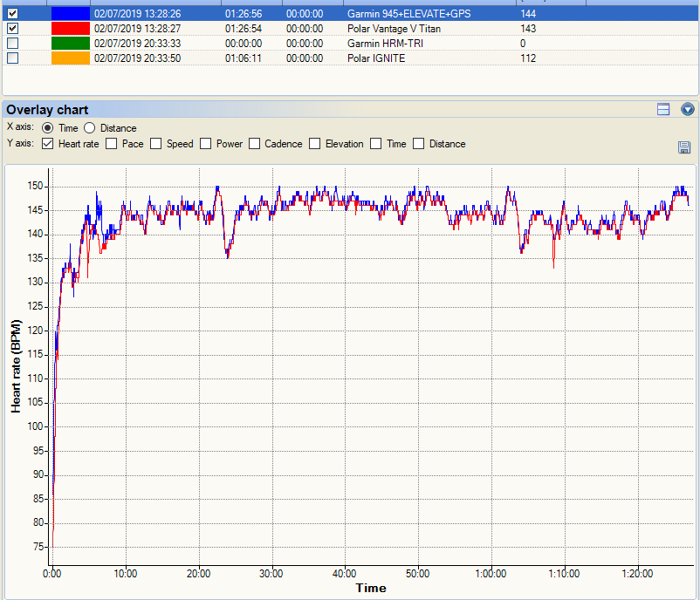This screenshot has width=700, height=600.
Task: Click the 'Heart rate (BPM)' axis label
Action: 16,366
